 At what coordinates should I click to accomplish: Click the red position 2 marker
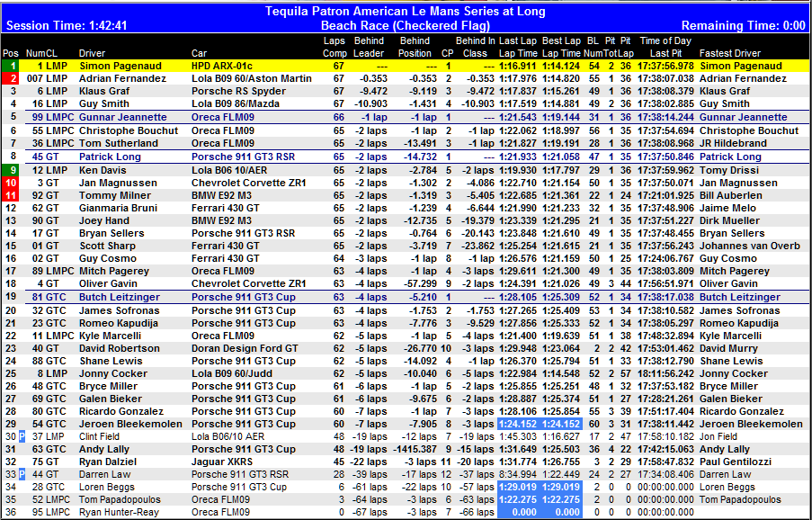(x=10, y=78)
